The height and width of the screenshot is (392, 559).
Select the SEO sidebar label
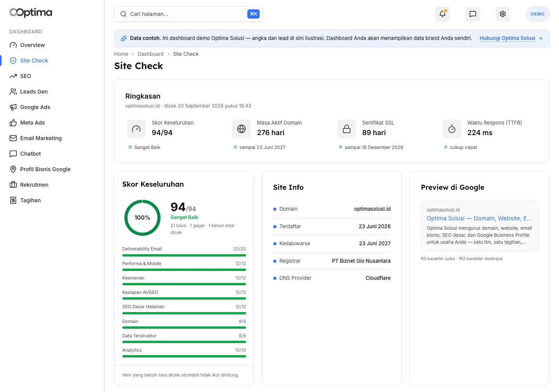click(x=26, y=76)
